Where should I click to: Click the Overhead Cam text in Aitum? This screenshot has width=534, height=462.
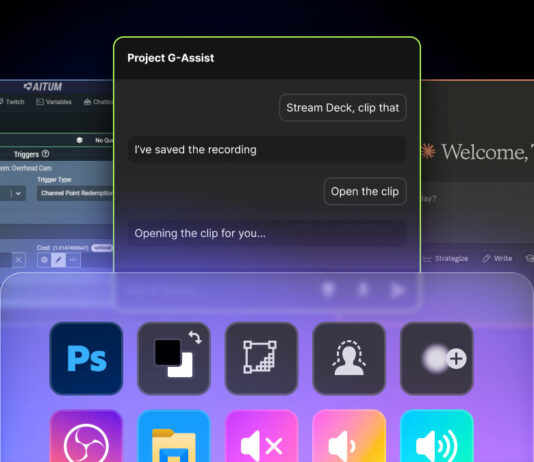tap(32, 168)
